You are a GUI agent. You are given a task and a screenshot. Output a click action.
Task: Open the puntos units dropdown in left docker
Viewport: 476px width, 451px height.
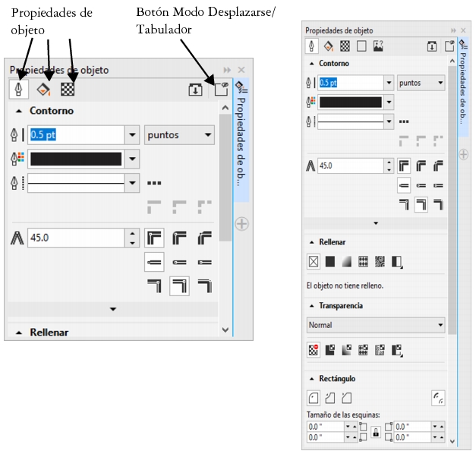[179, 135]
